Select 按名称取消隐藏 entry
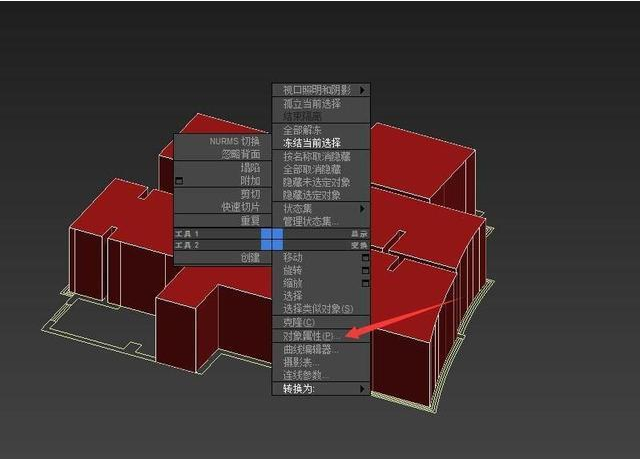The image size is (640, 459). (317, 156)
